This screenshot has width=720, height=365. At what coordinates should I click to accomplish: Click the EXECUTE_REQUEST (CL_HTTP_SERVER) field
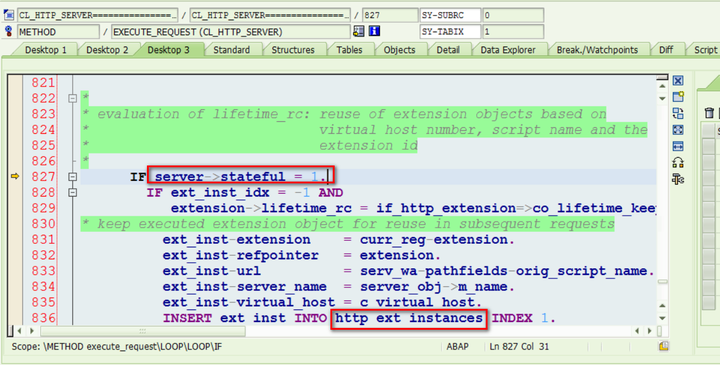[x=231, y=32]
